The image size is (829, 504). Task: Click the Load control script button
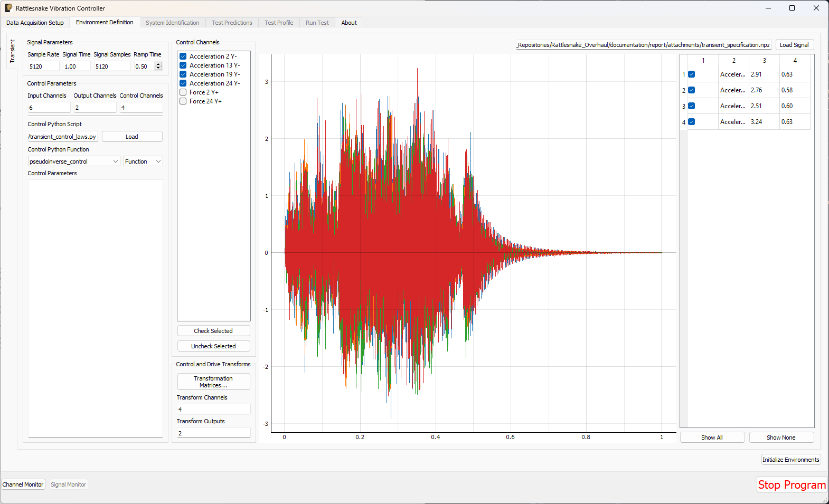132,137
